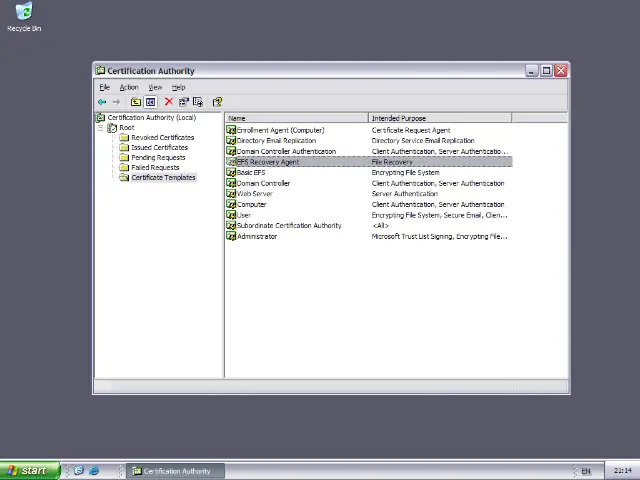The width and height of the screenshot is (640, 480).
Task: Click the '<All>' purpose cell
Action: (x=380, y=226)
